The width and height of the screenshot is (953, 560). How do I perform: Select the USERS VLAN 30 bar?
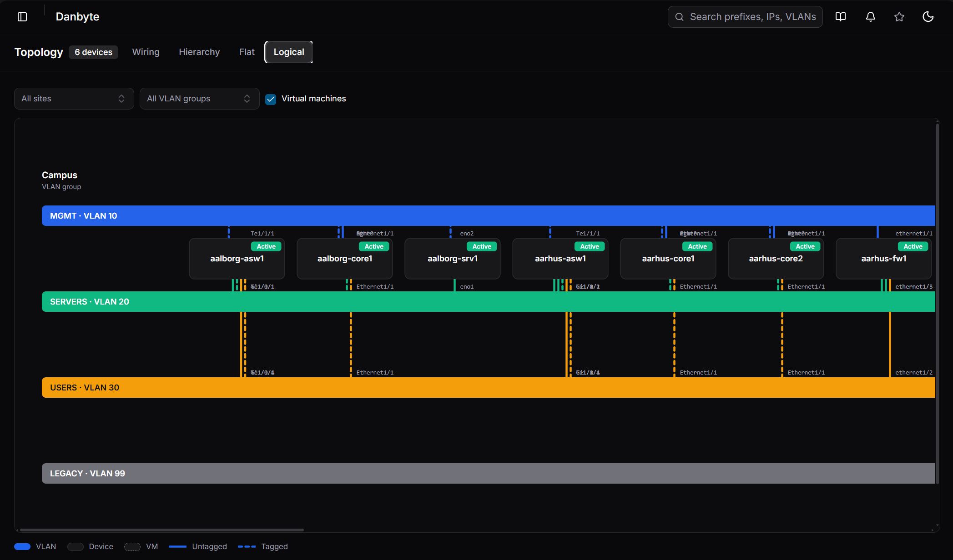click(489, 388)
